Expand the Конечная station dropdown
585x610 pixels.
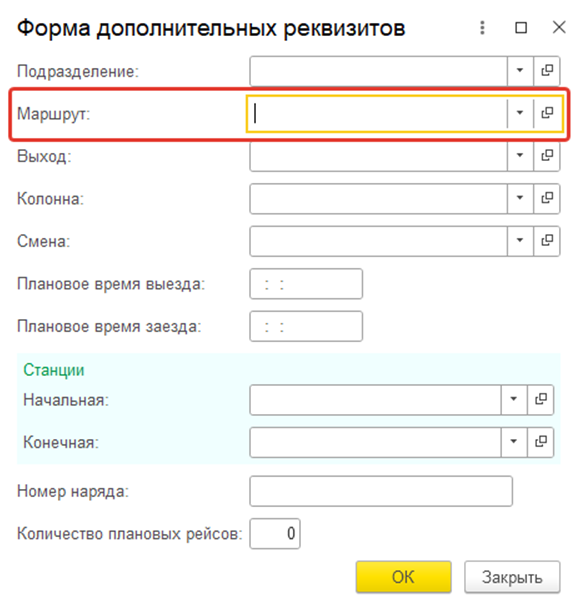click(514, 442)
